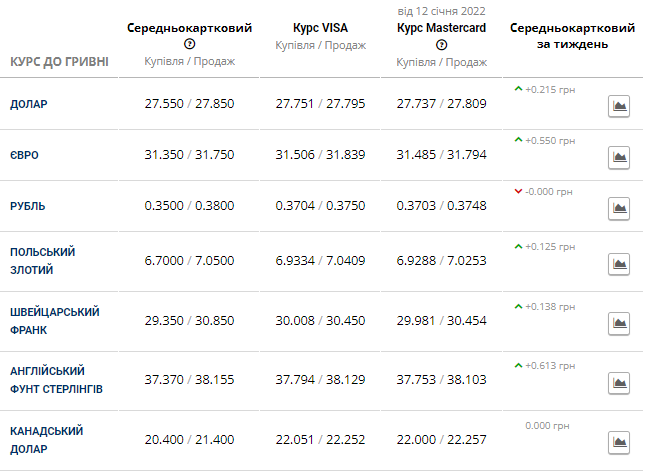Click Середньокартковий за тиждень column header
The width and height of the screenshot is (650, 475).
coord(572,36)
